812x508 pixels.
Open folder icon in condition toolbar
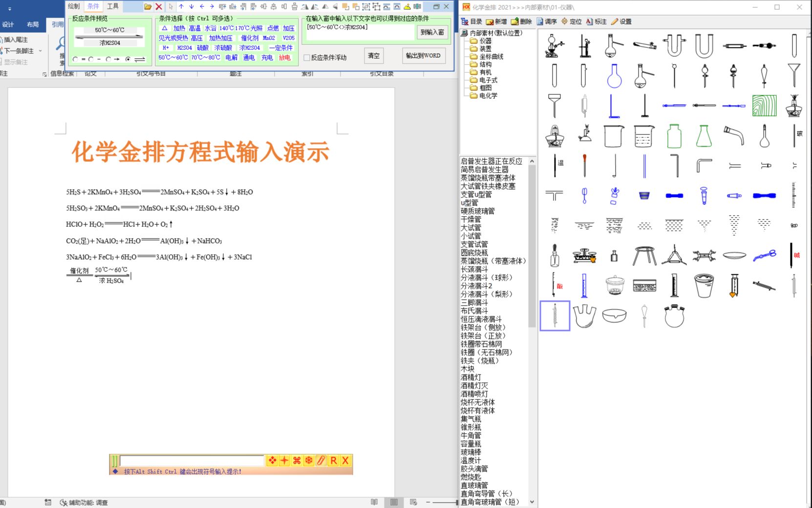click(148, 6)
